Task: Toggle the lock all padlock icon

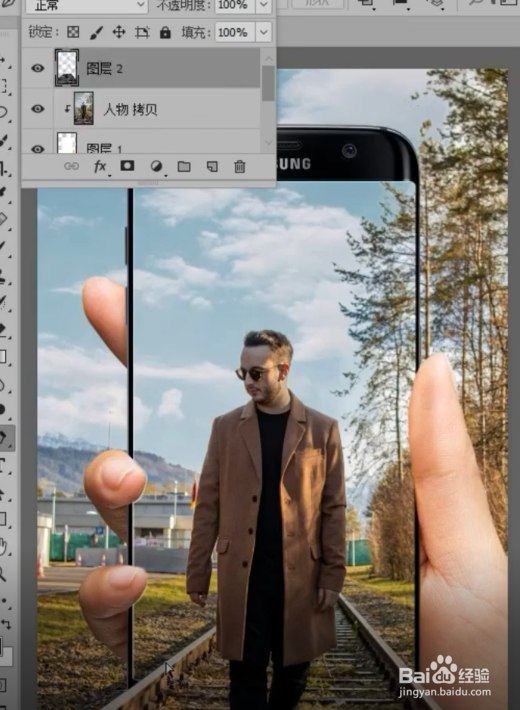Action: [x=165, y=33]
